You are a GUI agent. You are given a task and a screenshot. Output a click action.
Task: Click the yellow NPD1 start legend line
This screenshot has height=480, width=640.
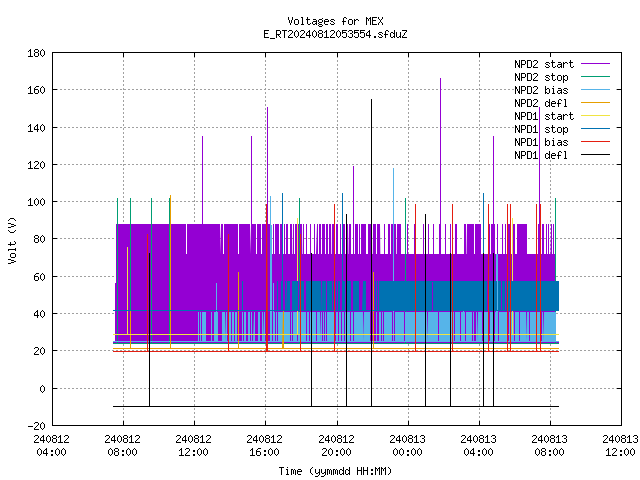pos(595,116)
